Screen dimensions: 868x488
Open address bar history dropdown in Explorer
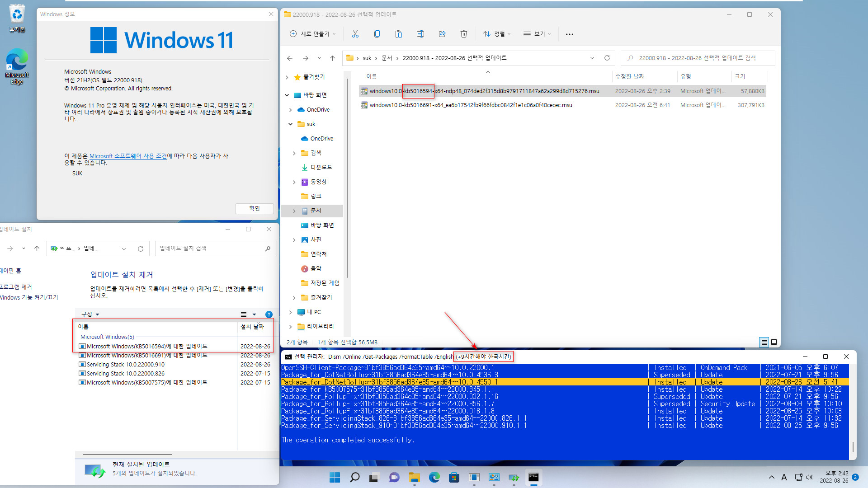(x=592, y=58)
